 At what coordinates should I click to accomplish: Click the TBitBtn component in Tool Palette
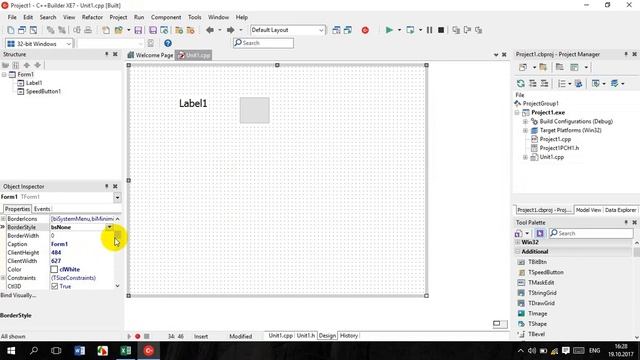537,262
